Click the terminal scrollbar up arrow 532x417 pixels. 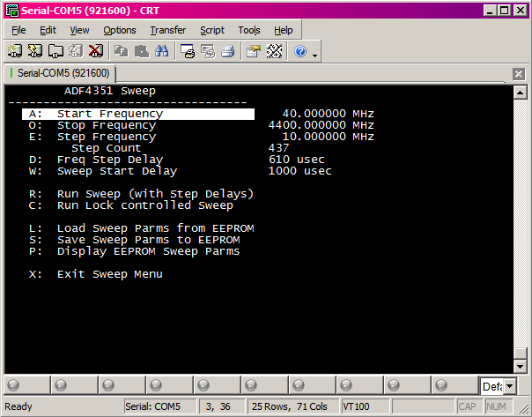coord(521,93)
